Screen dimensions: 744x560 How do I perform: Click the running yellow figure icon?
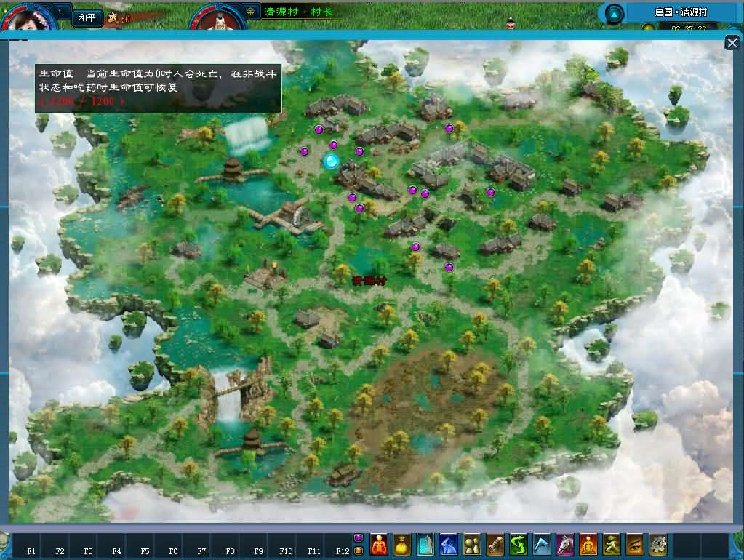pos(611,544)
